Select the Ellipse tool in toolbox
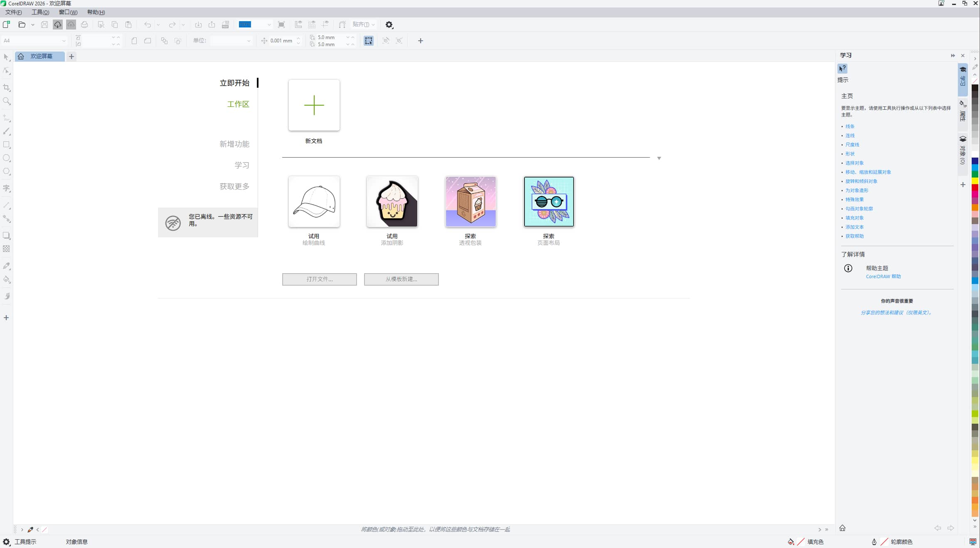Viewport: 980px width, 548px height. point(6,158)
